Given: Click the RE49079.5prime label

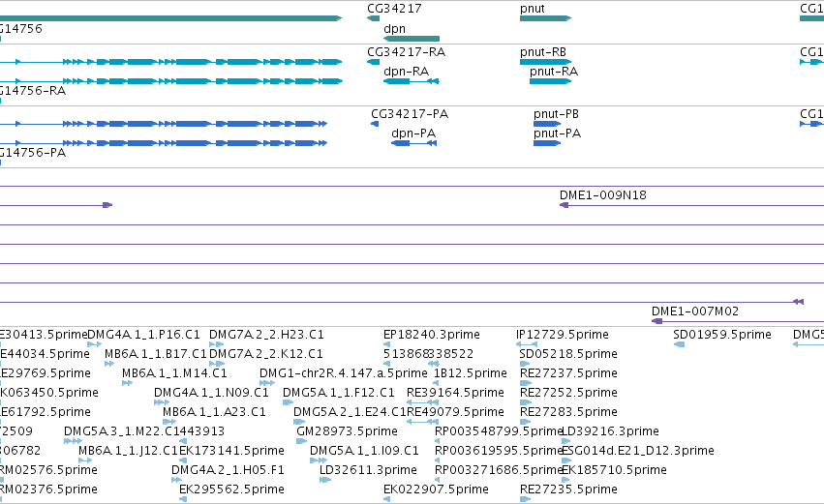Looking at the screenshot, I should click(x=455, y=412).
